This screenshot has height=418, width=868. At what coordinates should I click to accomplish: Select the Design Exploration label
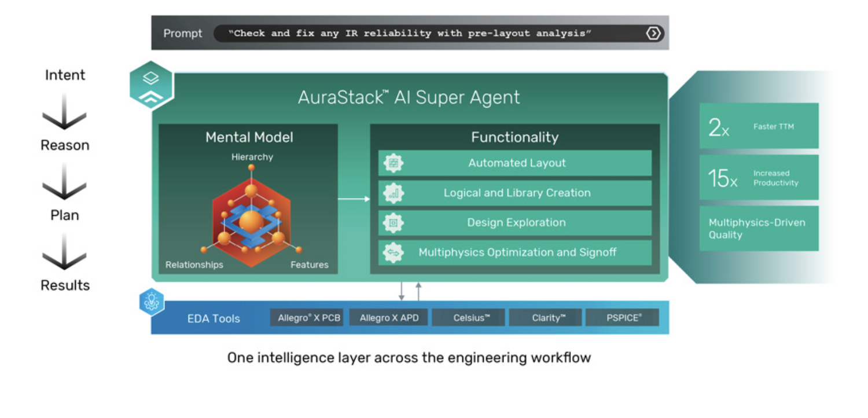click(x=517, y=223)
